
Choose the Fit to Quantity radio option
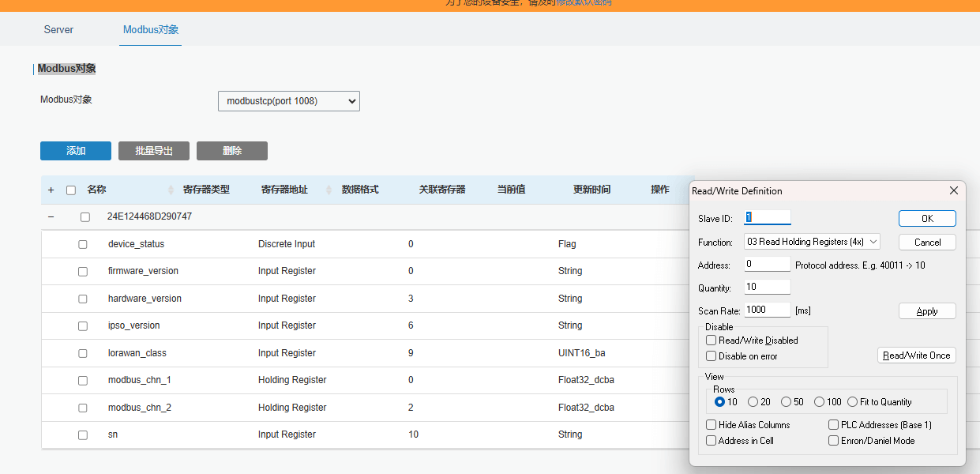click(852, 402)
